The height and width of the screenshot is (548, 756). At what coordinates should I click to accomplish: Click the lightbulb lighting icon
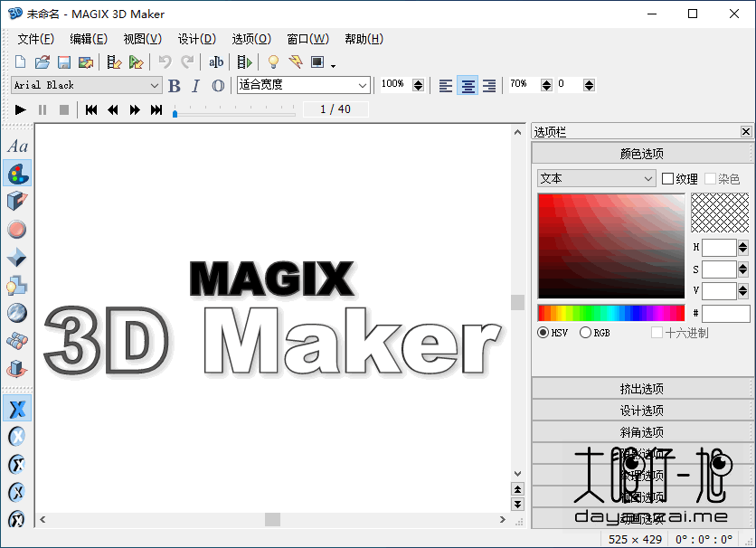click(x=273, y=61)
